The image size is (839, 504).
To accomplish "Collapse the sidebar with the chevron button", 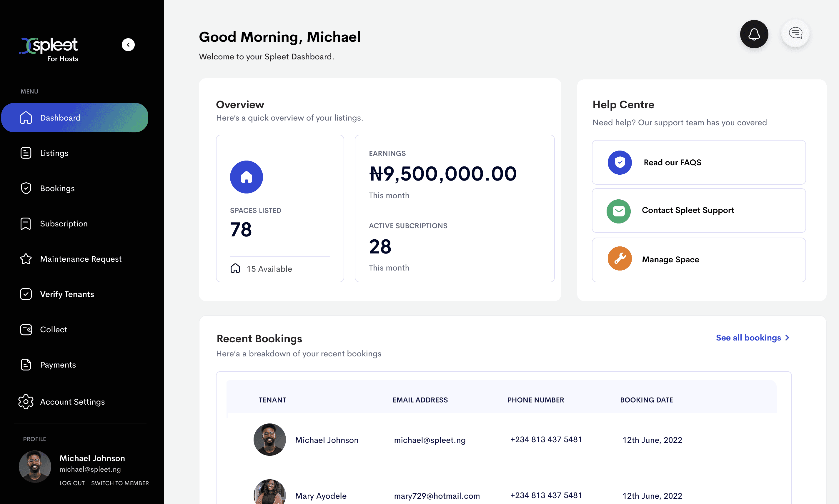I will (128, 44).
